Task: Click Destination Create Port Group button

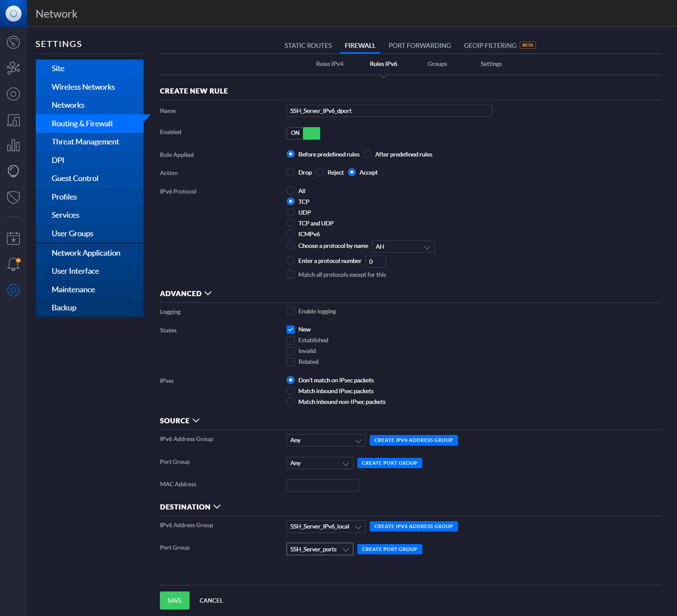Action: [390, 549]
